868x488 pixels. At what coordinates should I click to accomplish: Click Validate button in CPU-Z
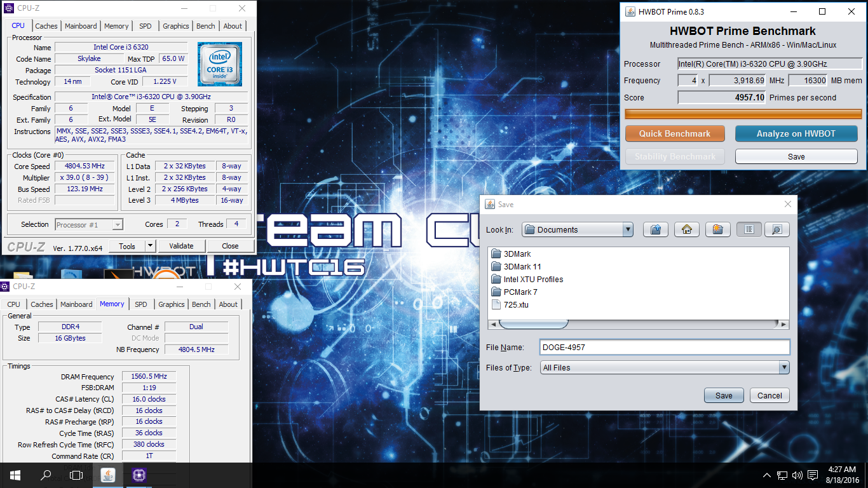pos(181,246)
